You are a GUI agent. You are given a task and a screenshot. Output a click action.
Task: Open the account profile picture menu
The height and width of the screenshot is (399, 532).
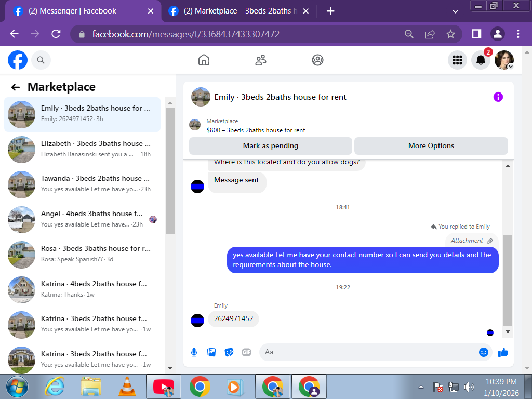(x=504, y=60)
